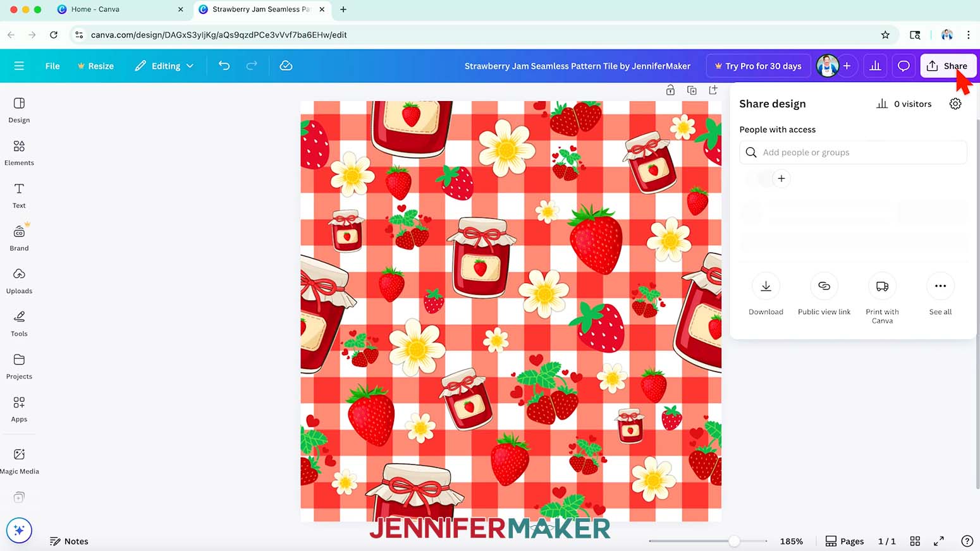Click Try Pro for 30 days
Image resolution: width=980 pixels, height=551 pixels.
click(758, 66)
